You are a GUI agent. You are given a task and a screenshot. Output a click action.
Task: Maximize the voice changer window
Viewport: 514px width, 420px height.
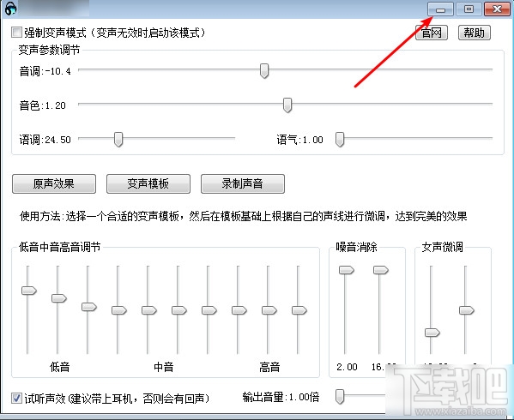[x=469, y=9]
